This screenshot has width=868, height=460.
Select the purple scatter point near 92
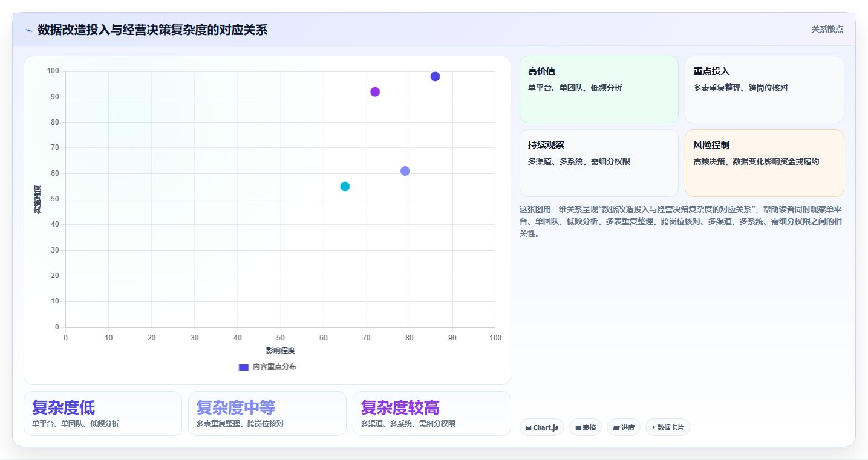pyautogui.click(x=375, y=92)
